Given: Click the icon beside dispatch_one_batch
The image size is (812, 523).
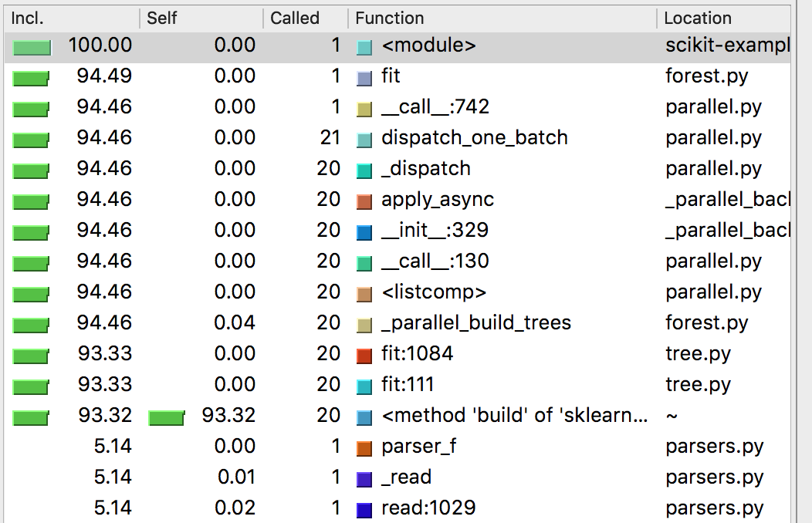Looking at the screenshot, I should pyautogui.click(x=364, y=140).
